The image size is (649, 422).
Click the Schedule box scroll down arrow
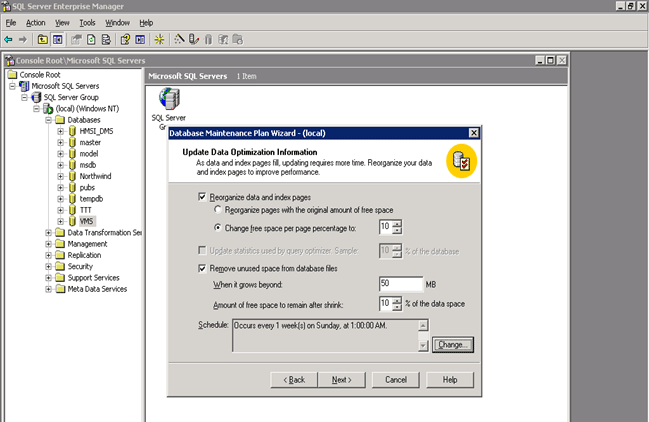point(423,346)
